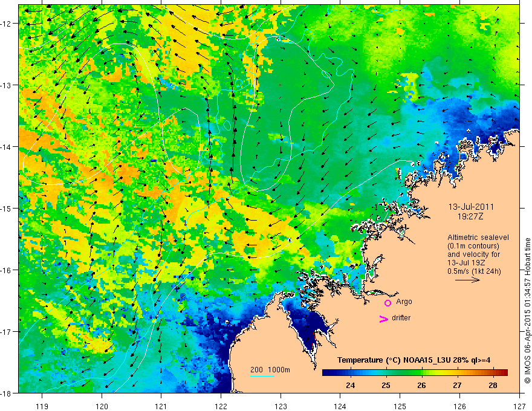Viewport: 532px width, 411px height.
Task: Click the cyan bathymetry line sample under 200 1000m
Action: [262, 376]
